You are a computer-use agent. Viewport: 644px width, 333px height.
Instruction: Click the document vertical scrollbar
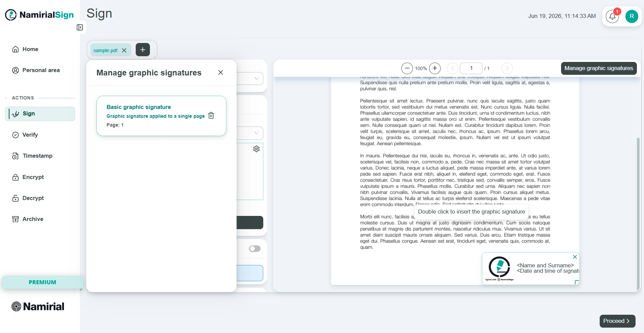click(x=638, y=213)
